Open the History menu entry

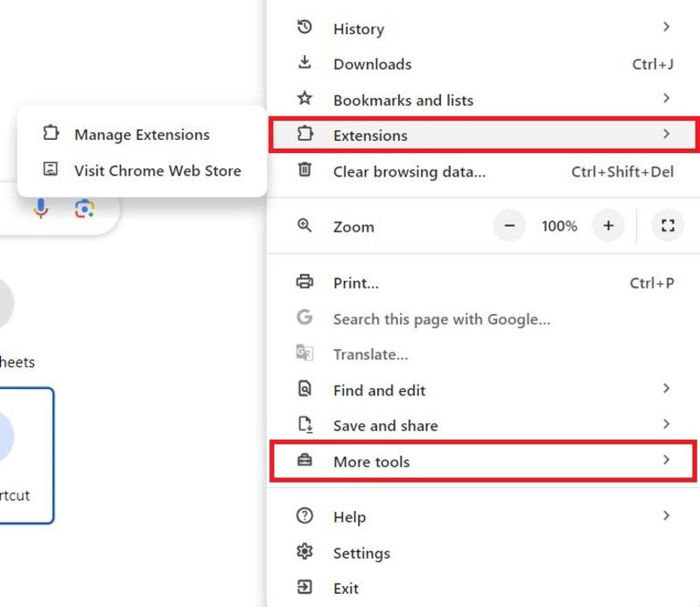click(x=484, y=28)
